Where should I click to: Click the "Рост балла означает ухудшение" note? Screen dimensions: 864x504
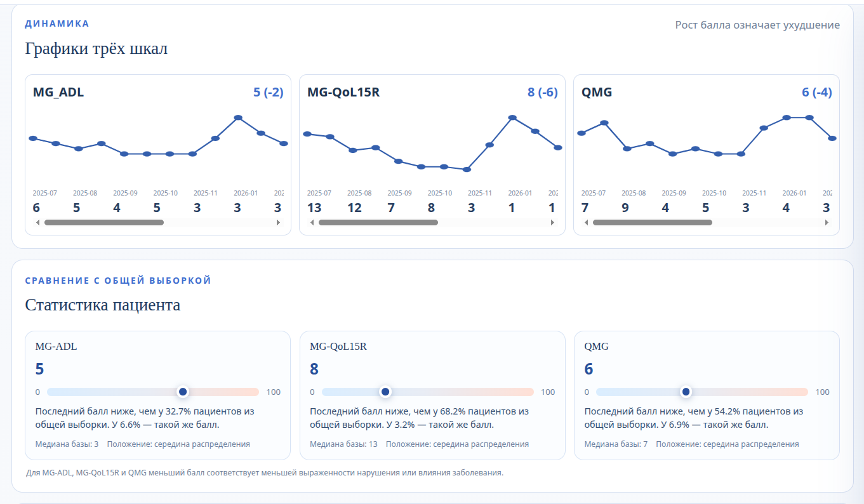(x=757, y=25)
